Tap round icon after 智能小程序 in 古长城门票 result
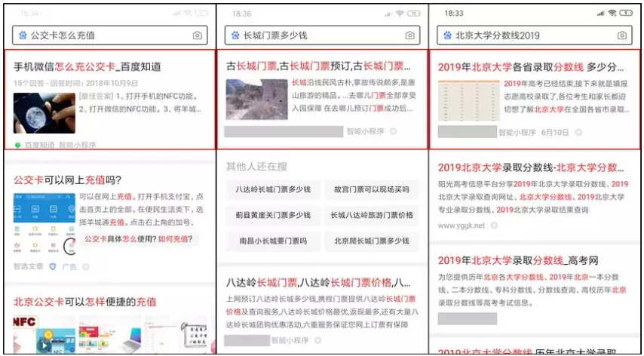This screenshot has width=644, height=356. pyautogui.click(x=394, y=131)
